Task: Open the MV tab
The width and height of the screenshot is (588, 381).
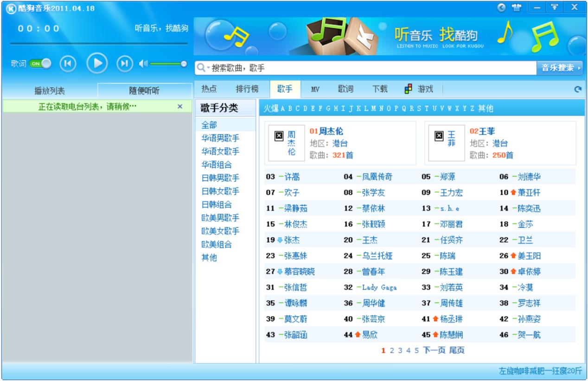Action: coord(315,89)
